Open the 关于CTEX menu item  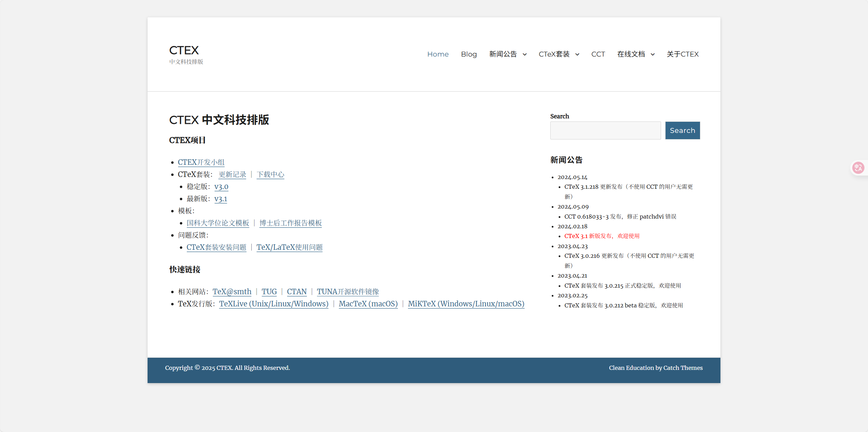pyautogui.click(x=682, y=54)
